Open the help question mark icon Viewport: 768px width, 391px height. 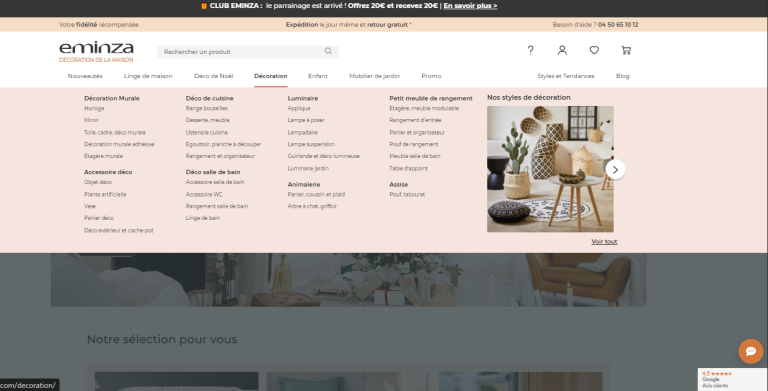530,50
